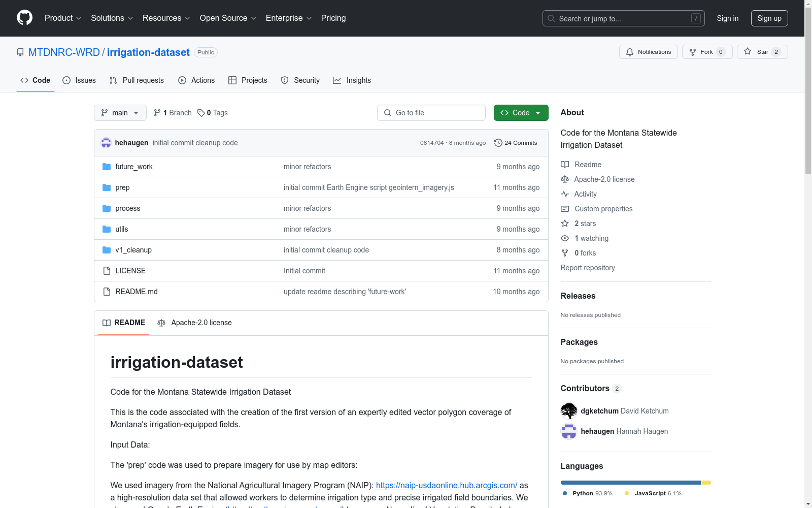
Task: Open the green Code dropdown button
Action: tap(521, 113)
